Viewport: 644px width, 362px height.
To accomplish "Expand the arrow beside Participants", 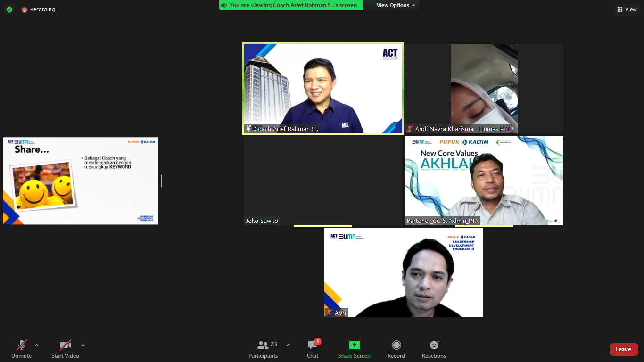I will pyautogui.click(x=288, y=345).
